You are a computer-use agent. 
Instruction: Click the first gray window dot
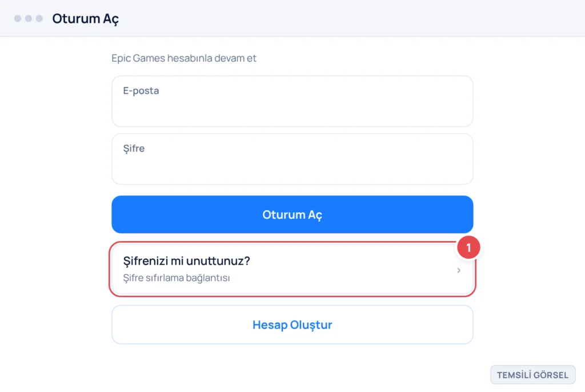tap(18, 18)
